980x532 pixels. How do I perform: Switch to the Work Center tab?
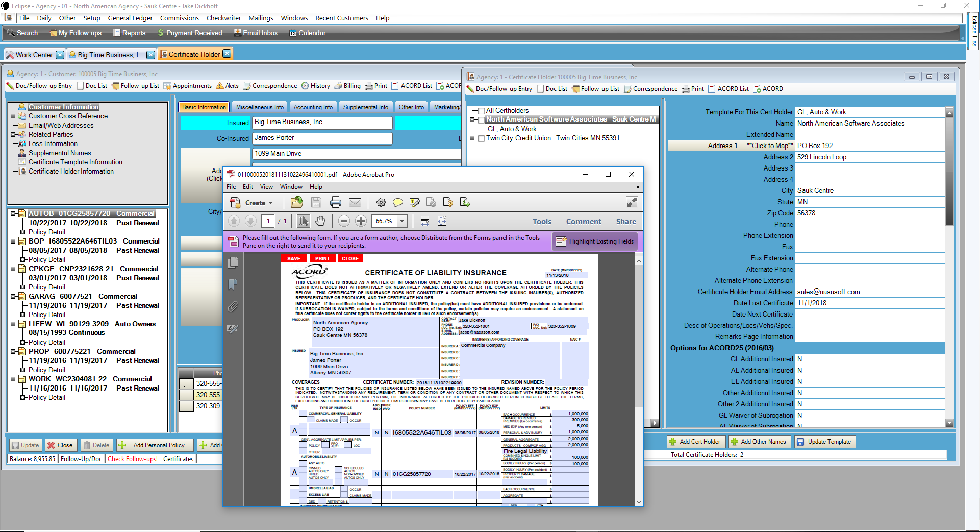[x=34, y=55]
